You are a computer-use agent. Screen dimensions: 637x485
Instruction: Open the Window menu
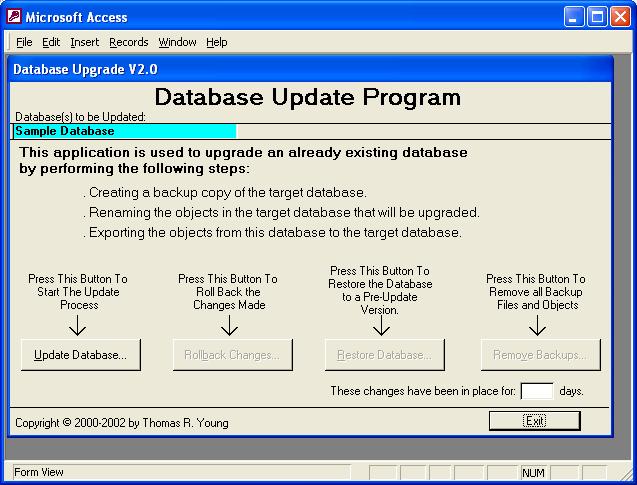177,42
